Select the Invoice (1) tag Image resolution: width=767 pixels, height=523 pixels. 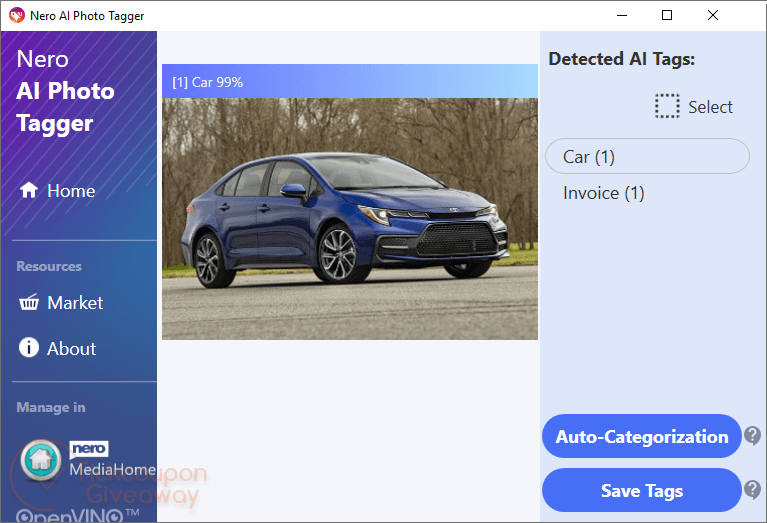click(x=604, y=193)
